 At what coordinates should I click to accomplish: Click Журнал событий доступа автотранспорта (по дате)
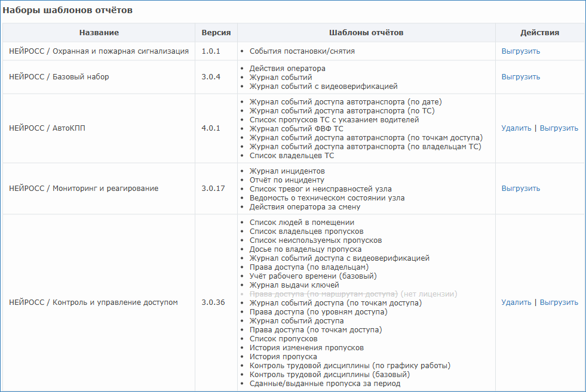(346, 102)
